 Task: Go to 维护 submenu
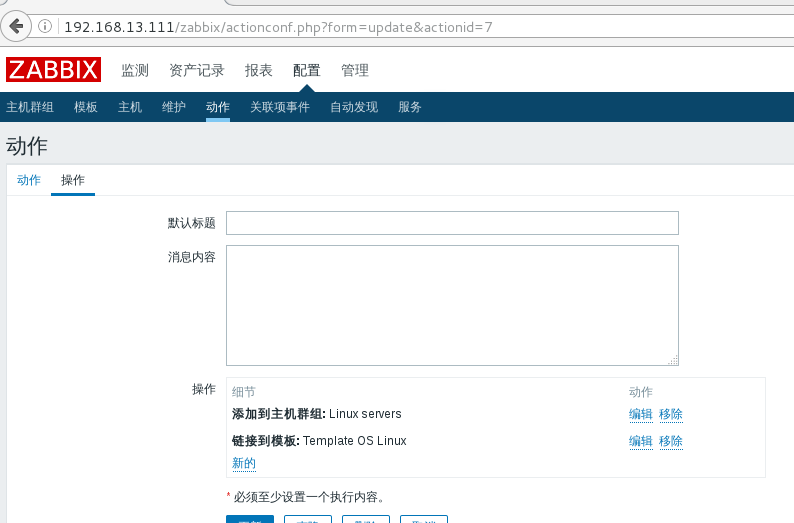point(174,107)
